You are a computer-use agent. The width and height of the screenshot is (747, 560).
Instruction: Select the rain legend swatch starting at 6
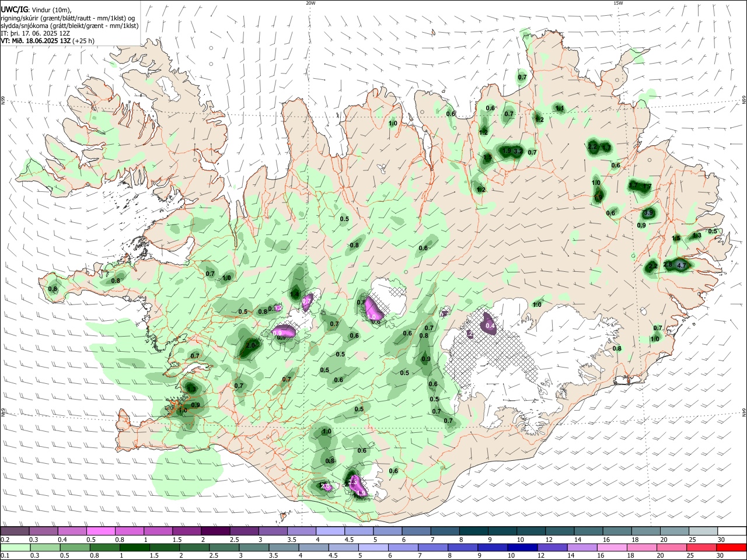(x=403, y=547)
